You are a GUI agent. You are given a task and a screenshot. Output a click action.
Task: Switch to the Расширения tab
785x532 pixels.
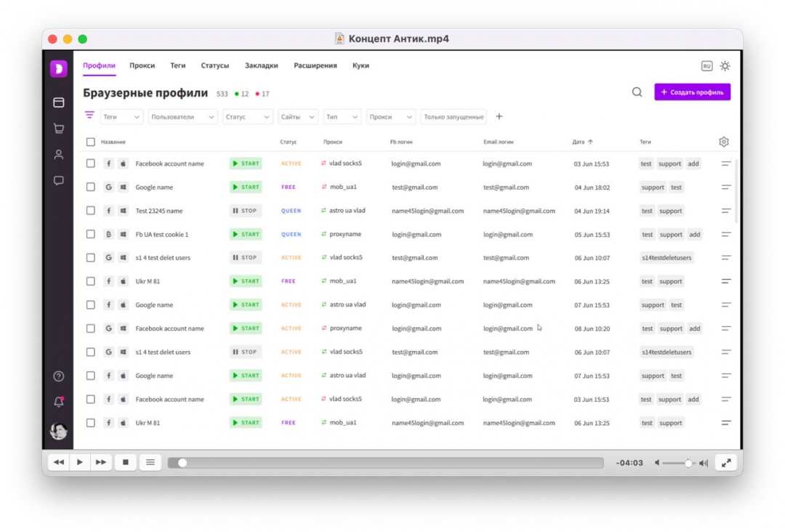click(x=315, y=65)
